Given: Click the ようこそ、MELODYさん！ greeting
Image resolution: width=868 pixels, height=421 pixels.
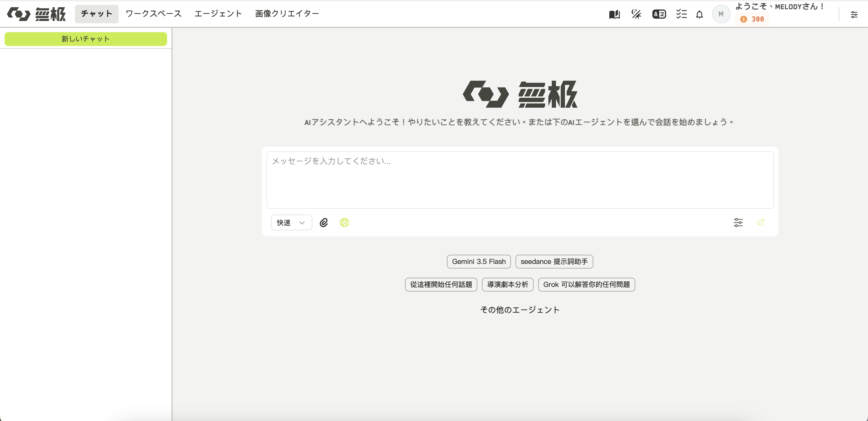Looking at the screenshot, I should tap(779, 6).
